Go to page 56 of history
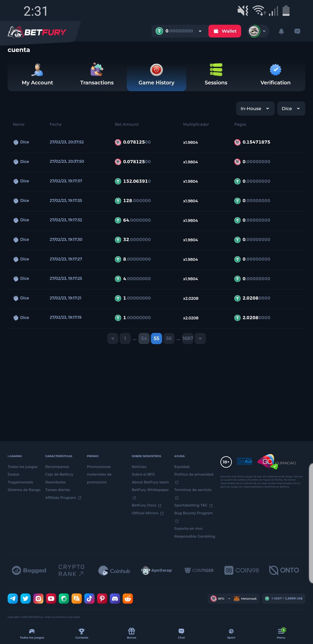Viewport: 313px width, 644px height. click(x=169, y=338)
